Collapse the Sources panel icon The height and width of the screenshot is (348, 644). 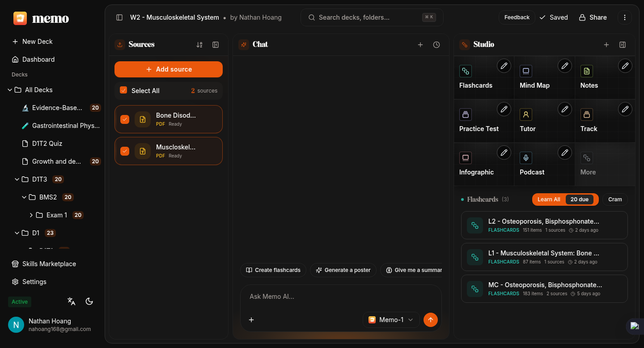coord(216,45)
